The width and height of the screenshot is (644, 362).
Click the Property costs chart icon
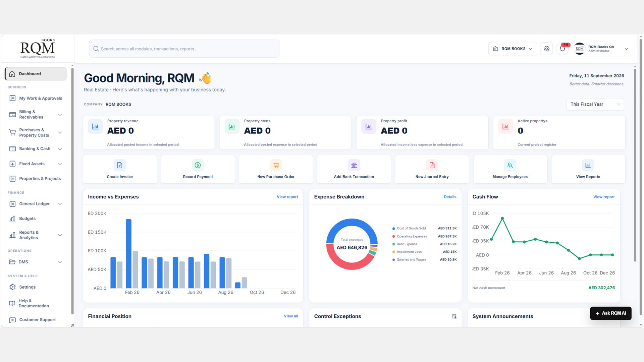coord(232,127)
